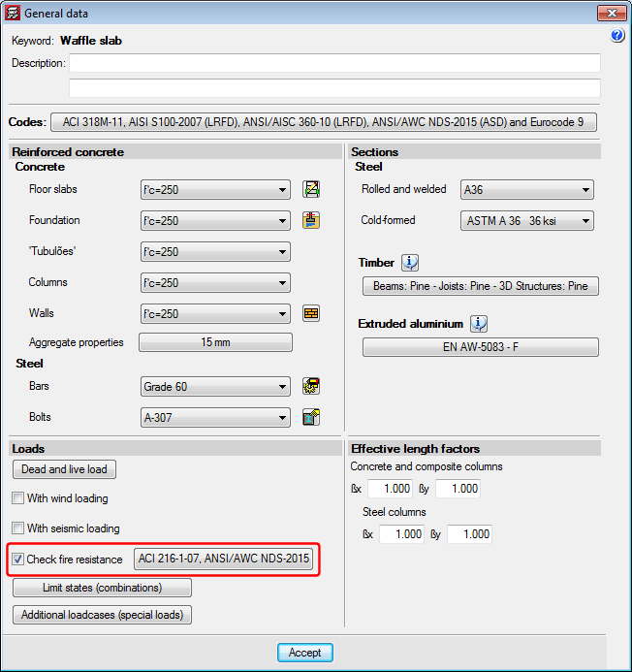Open the Rolled and welded steel dropdown
Viewport: 632px width, 672px height.
[586, 190]
